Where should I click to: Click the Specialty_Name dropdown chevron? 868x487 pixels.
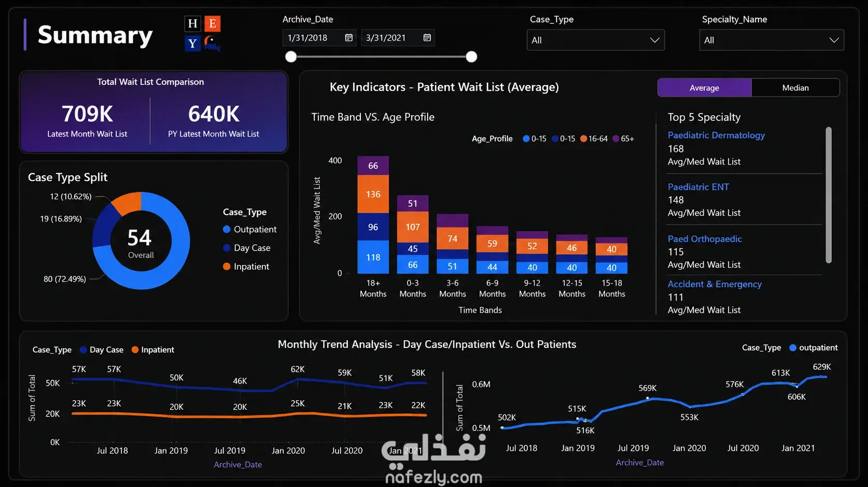coord(834,40)
